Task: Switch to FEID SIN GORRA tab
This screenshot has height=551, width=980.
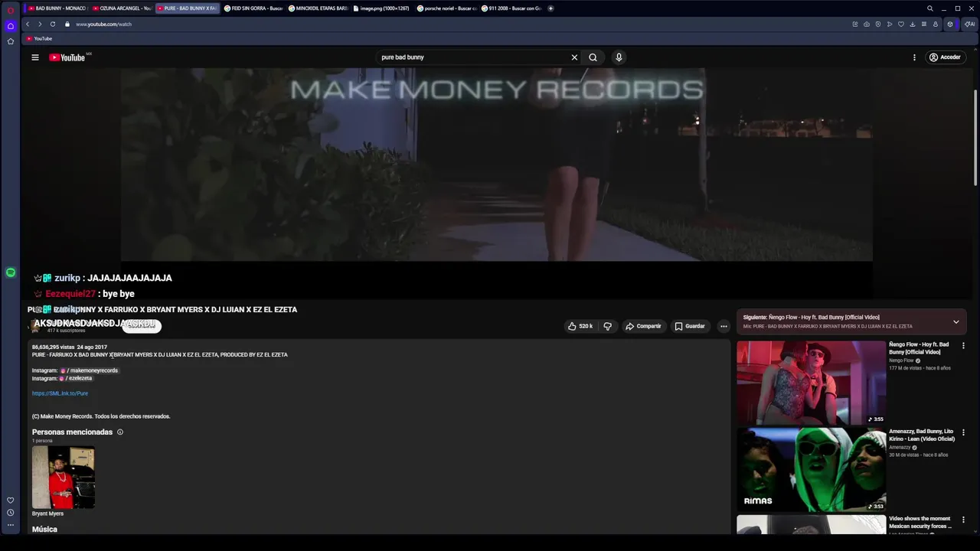Action: [x=253, y=8]
